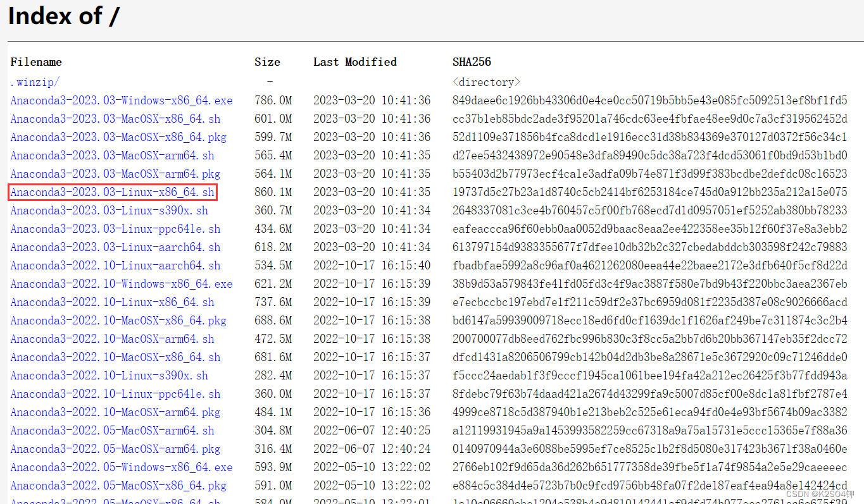Click the SHA256 hash starting e7ecbccbc
Image resolution: width=864 pixels, height=504 pixels.
(x=650, y=302)
